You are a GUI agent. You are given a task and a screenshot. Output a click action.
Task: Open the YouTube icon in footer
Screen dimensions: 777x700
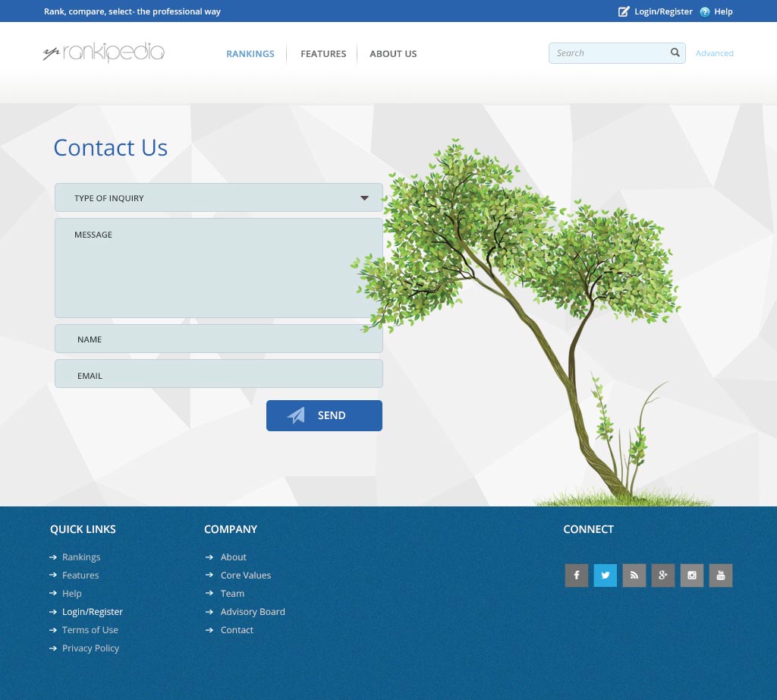pyautogui.click(x=721, y=575)
